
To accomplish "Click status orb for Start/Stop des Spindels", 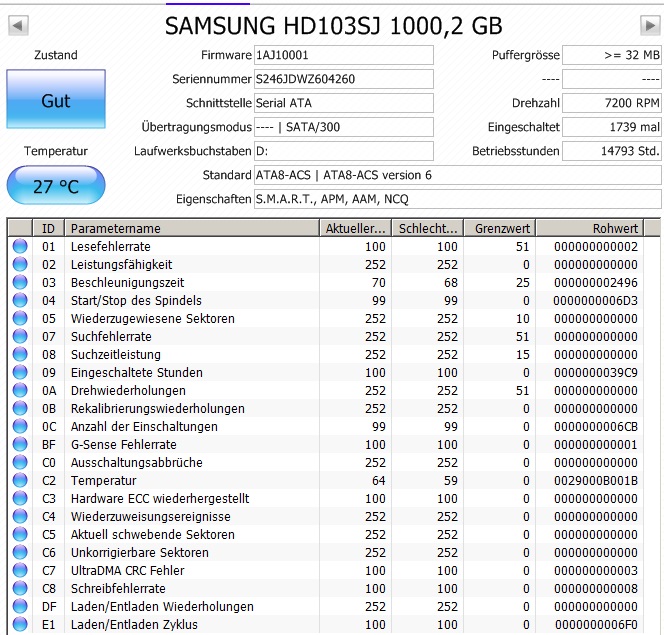I will (20, 300).
